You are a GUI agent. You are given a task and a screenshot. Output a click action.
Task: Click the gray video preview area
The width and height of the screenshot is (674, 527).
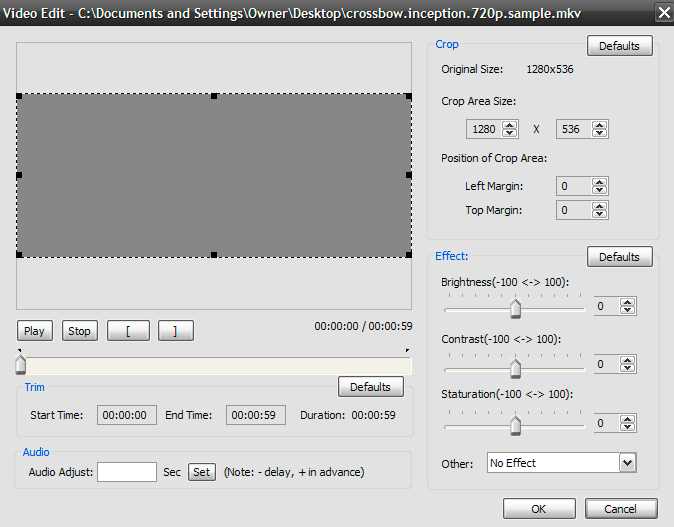coord(214,175)
